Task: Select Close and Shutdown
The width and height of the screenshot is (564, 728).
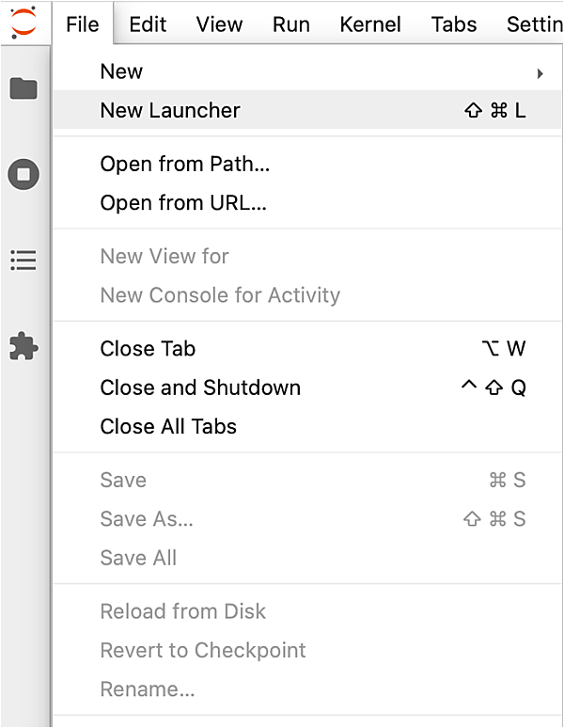Action: coord(200,388)
